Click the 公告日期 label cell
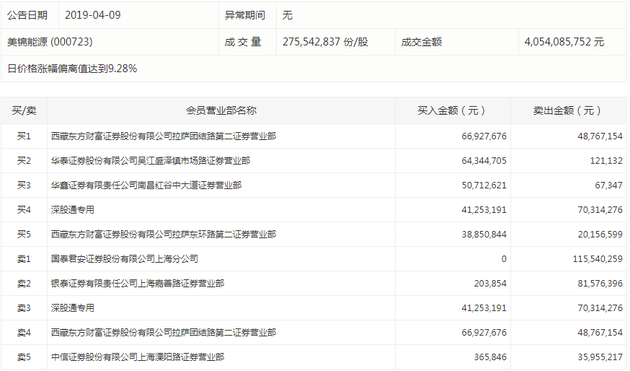The width and height of the screenshot is (630, 371). 27,15
